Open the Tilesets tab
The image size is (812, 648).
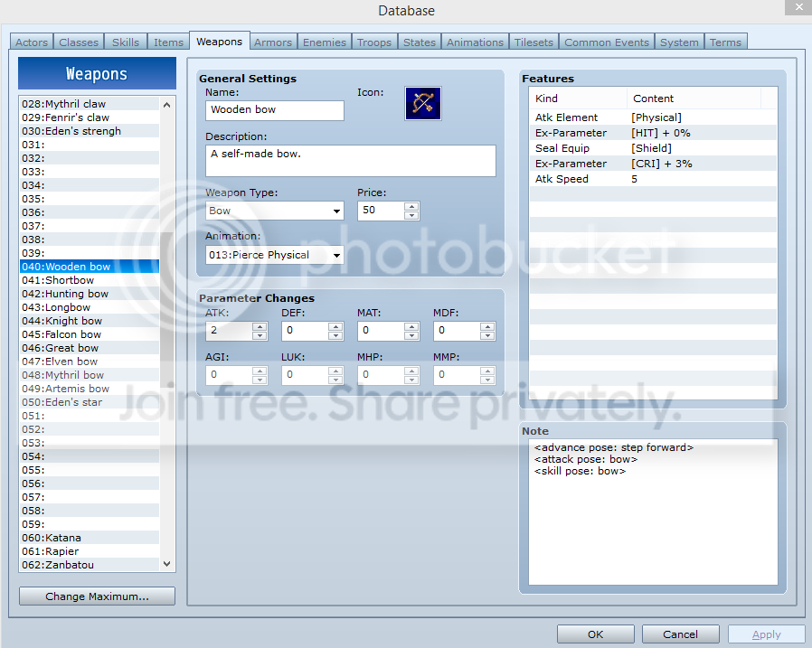(533, 42)
